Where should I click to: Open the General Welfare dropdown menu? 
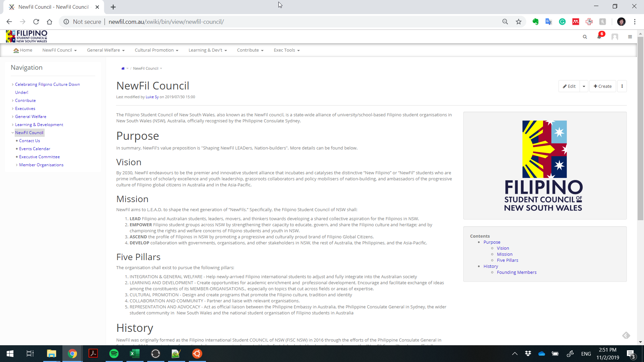coord(106,50)
